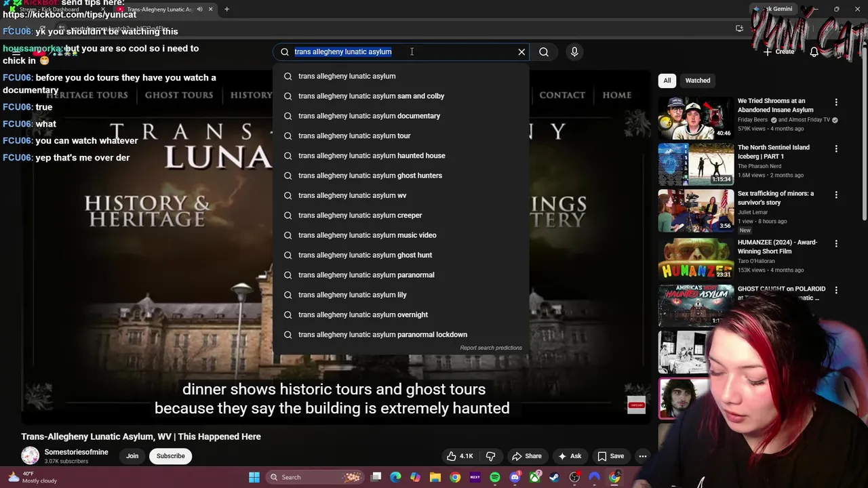Choose suggestion ending in 'haunted house'
This screenshot has width=868, height=488.
[401, 155]
